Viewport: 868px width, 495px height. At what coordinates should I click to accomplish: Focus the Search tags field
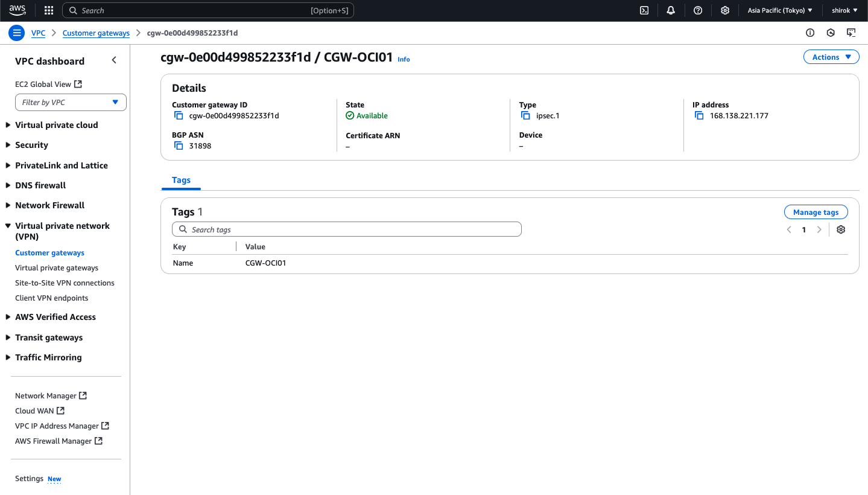(x=347, y=229)
